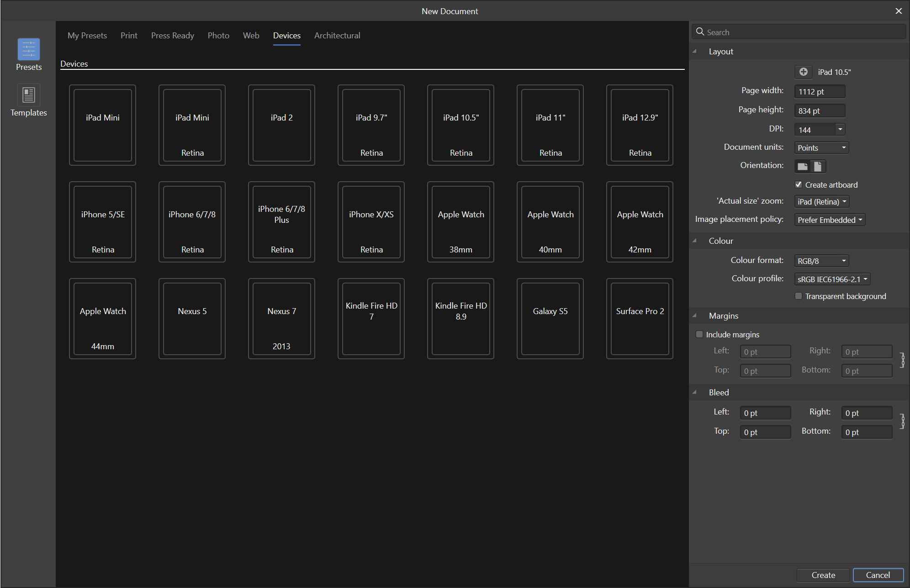Image resolution: width=910 pixels, height=588 pixels.
Task: Open Image placement policy dropdown
Action: coord(830,220)
